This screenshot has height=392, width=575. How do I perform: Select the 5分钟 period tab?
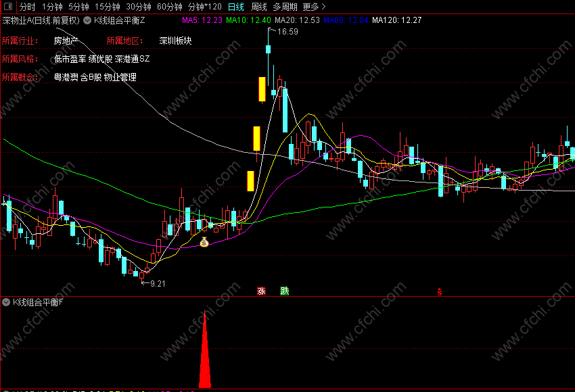[x=78, y=7]
